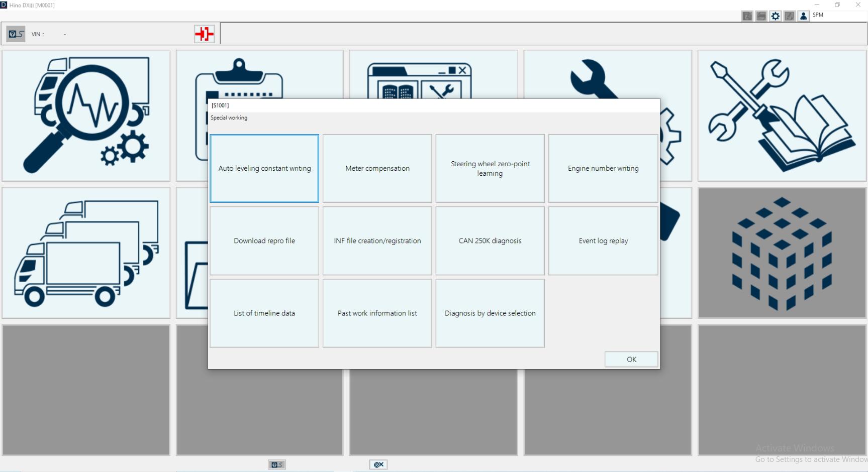Open the 3D cube module tile
The width and height of the screenshot is (868, 472).
click(x=782, y=253)
